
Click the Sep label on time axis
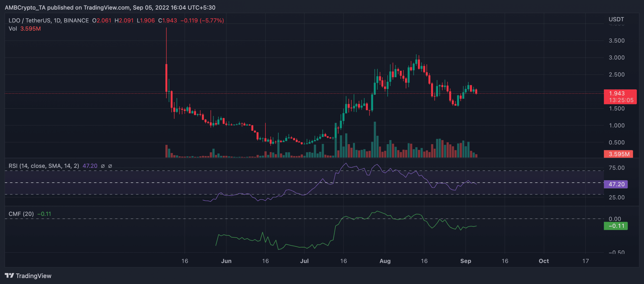(x=466, y=261)
